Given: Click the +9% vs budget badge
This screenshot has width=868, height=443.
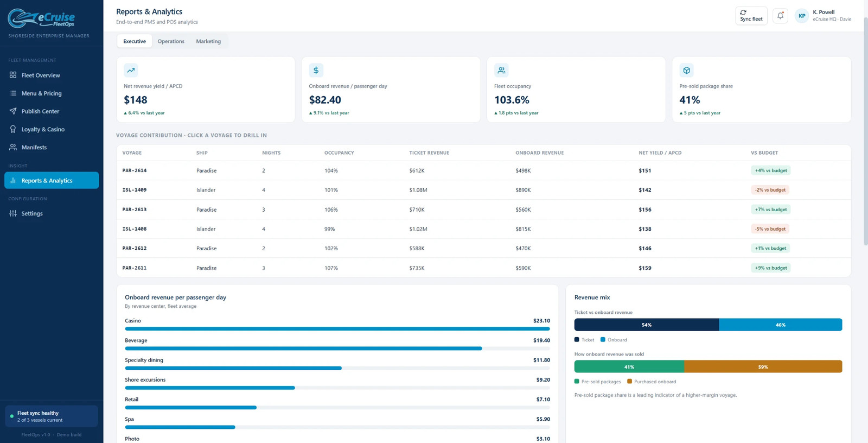Looking at the screenshot, I should tap(771, 268).
